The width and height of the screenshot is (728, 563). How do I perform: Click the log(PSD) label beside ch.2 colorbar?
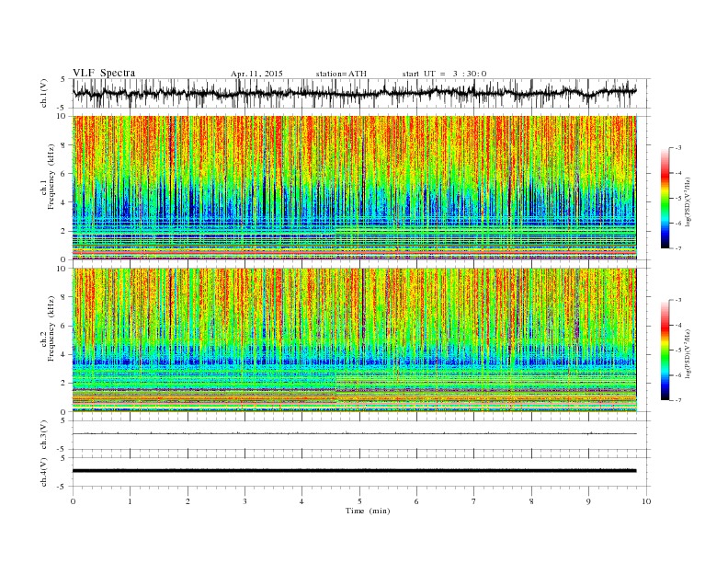(x=688, y=353)
